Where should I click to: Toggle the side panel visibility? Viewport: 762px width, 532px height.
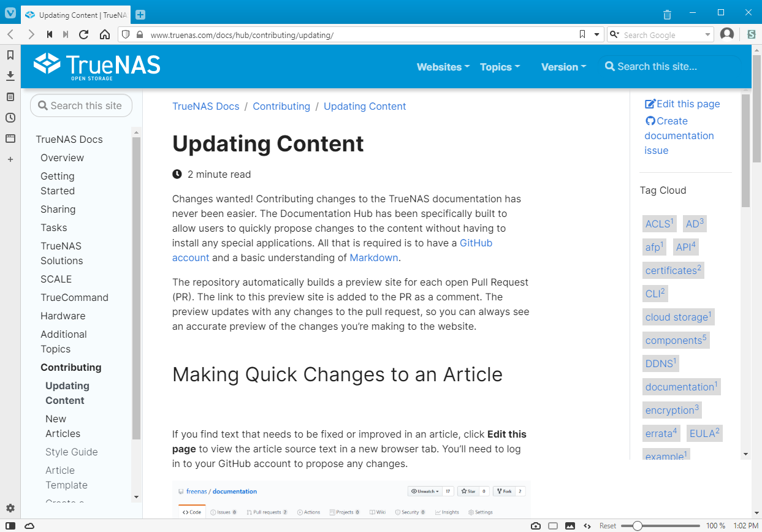click(10, 526)
